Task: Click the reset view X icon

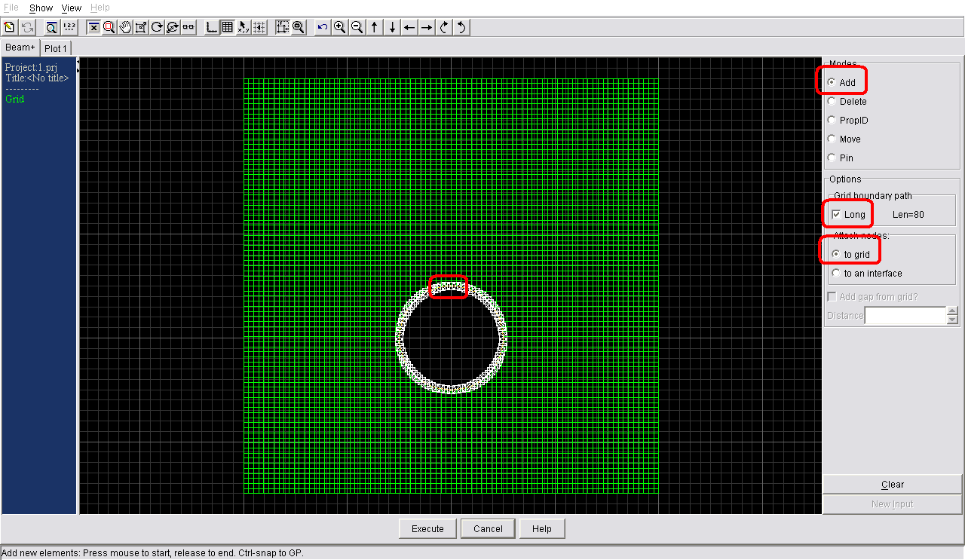Action: [x=93, y=27]
